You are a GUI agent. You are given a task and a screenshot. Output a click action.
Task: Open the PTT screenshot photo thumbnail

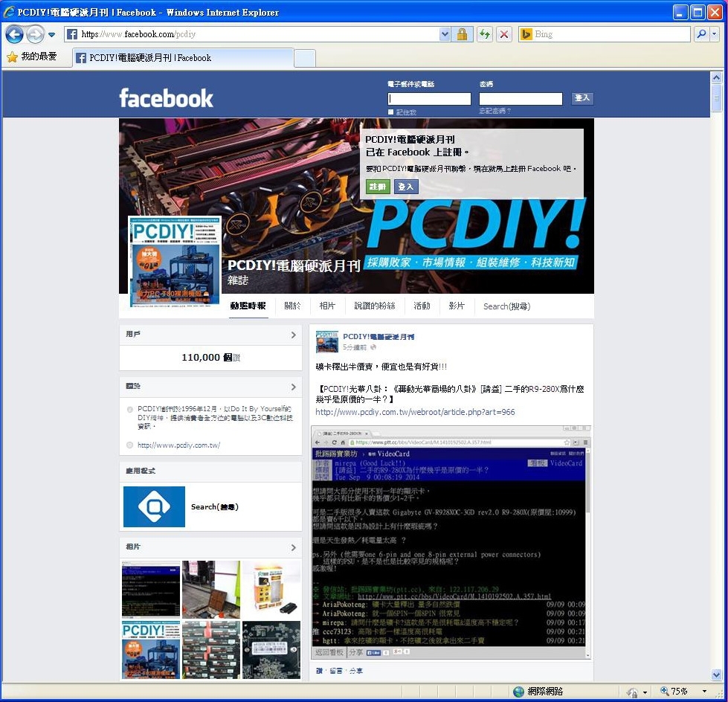click(151, 588)
